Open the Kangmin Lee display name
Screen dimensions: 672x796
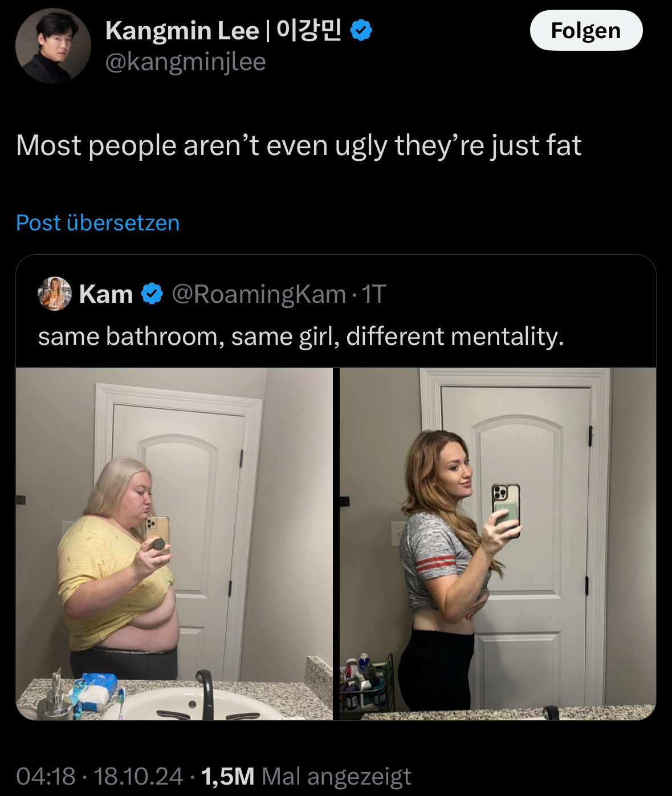[x=182, y=30]
